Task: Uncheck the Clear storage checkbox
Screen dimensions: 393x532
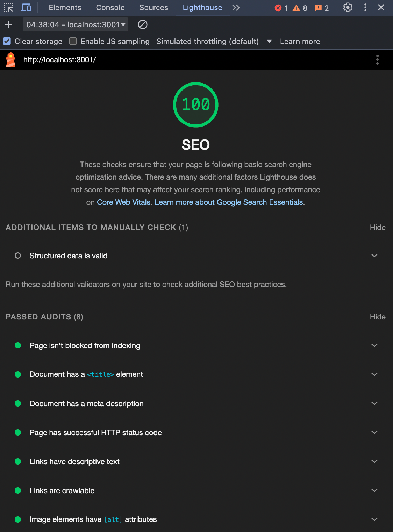Action: click(x=7, y=41)
